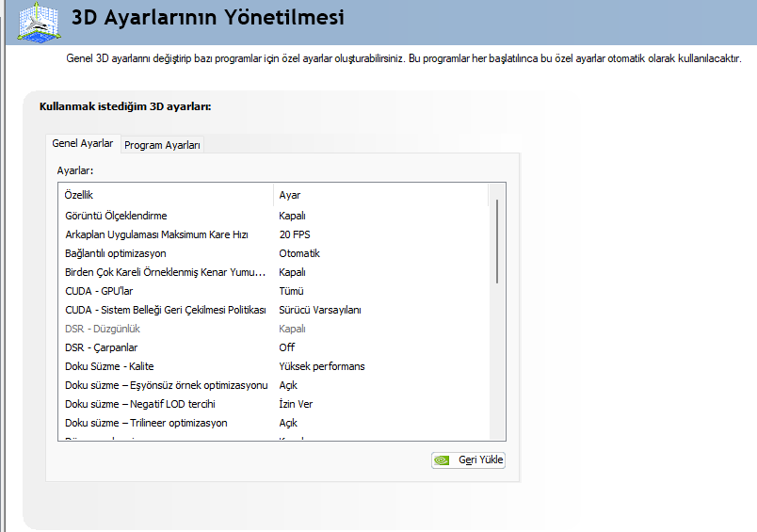Viewport: 757px width, 532px height.
Task: Select Arkaplan Uygulaması Maksimum Kare Hızı row
Action: (273, 234)
